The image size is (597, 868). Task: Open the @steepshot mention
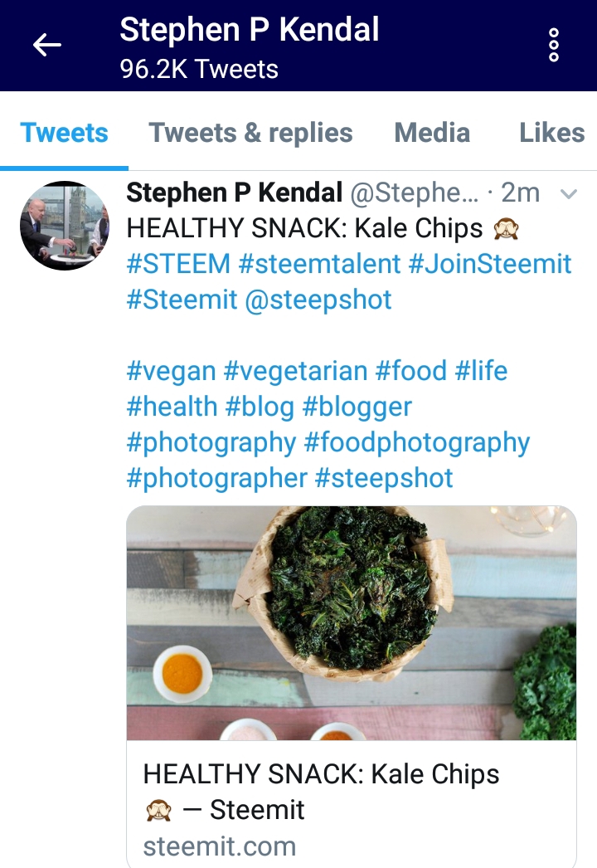click(x=318, y=300)
